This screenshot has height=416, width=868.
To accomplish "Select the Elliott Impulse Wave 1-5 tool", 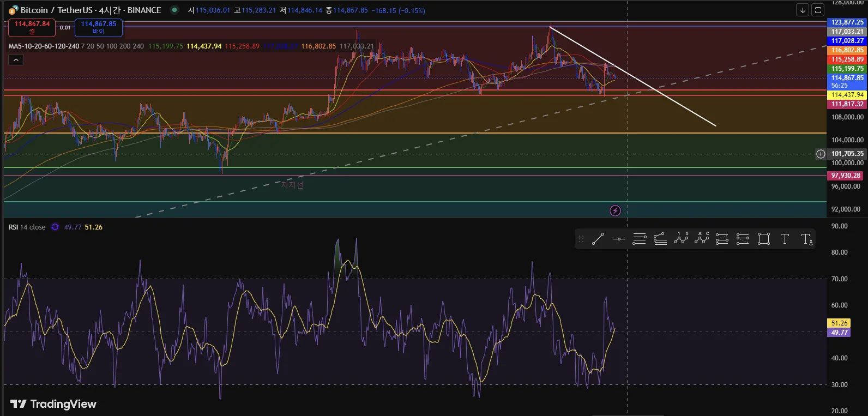I will coord(681,239).
